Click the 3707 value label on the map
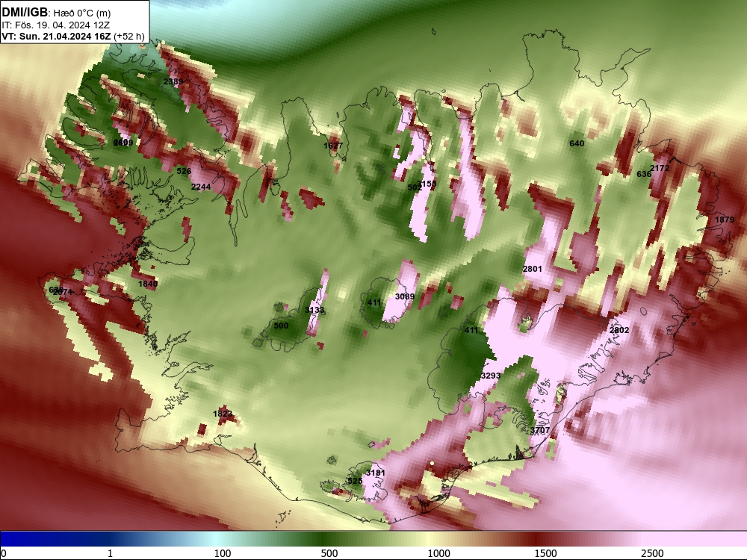Viewport: 747px width, 560px height. tap(540, 430)
